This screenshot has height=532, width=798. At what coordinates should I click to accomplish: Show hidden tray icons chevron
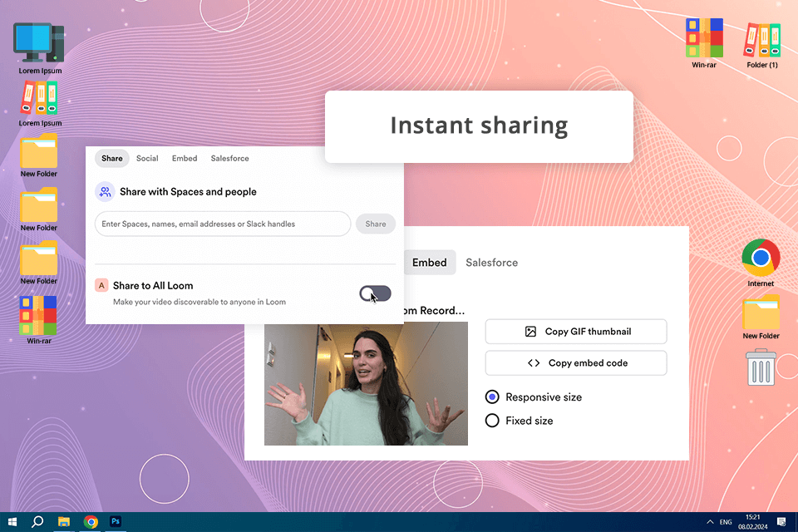pos(710,522)
